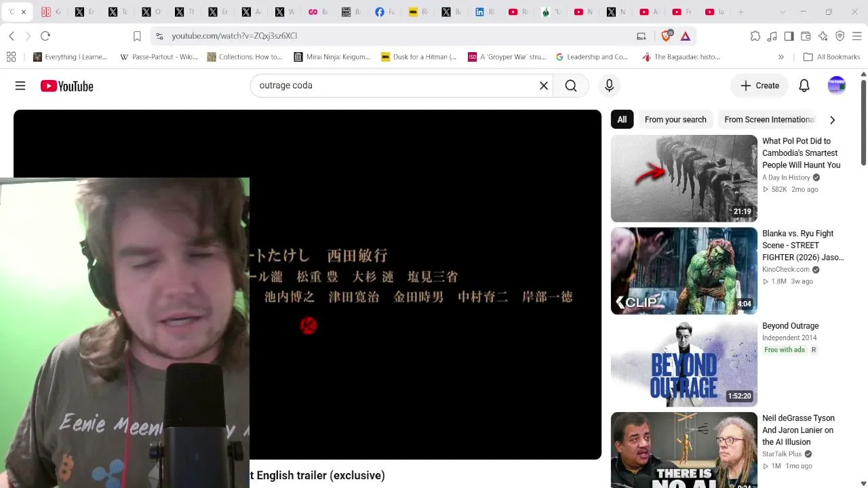Open 'Leadership and Co...' bookmark
The image size is (868, 488).
click(x=592, y=57)
